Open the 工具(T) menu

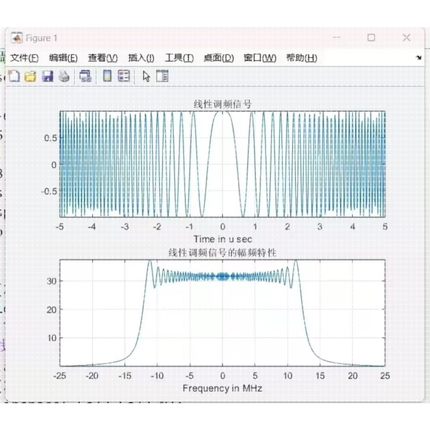click(179, 58)
